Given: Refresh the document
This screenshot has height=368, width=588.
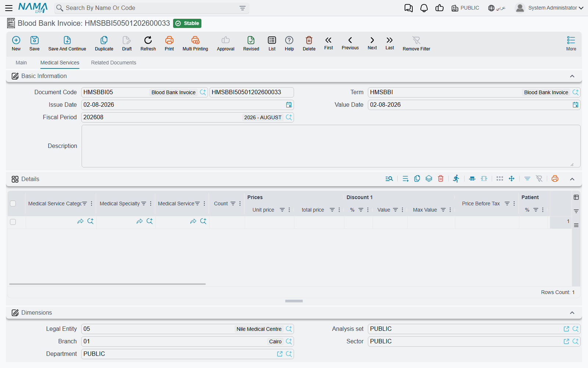Looking at the screenshot, I should [148, 43].
